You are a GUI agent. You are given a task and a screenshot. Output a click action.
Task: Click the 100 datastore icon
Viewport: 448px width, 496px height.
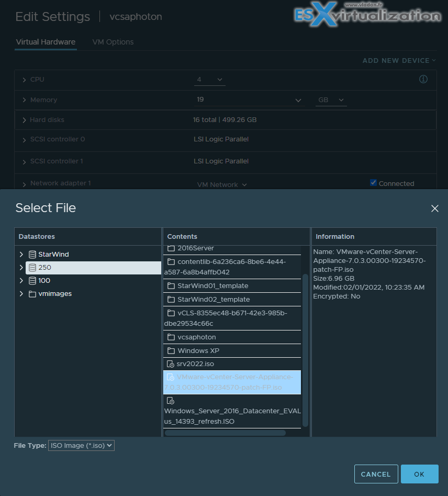tap(32, 281)
